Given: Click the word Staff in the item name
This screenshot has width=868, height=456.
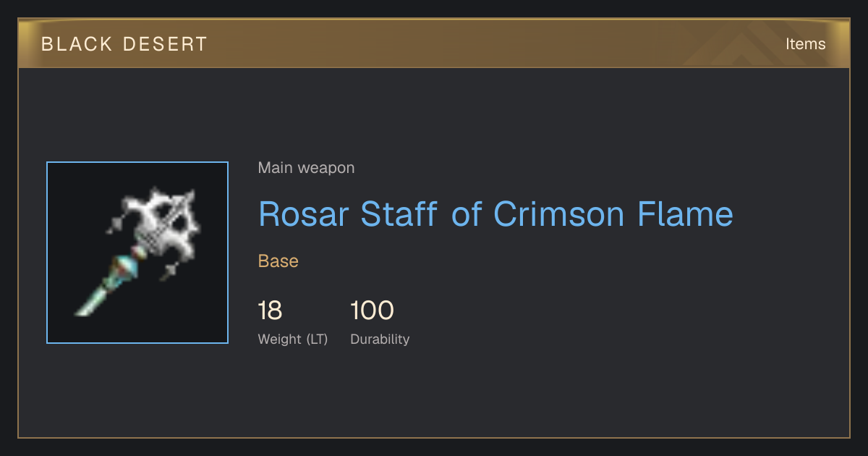Looking at the screenshot, I should point(399,214).
